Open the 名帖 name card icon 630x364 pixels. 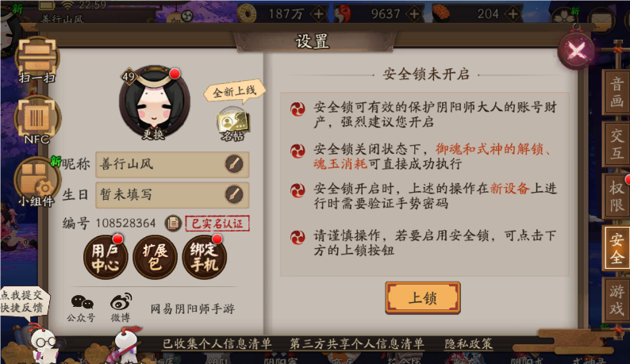click(233, 124)
